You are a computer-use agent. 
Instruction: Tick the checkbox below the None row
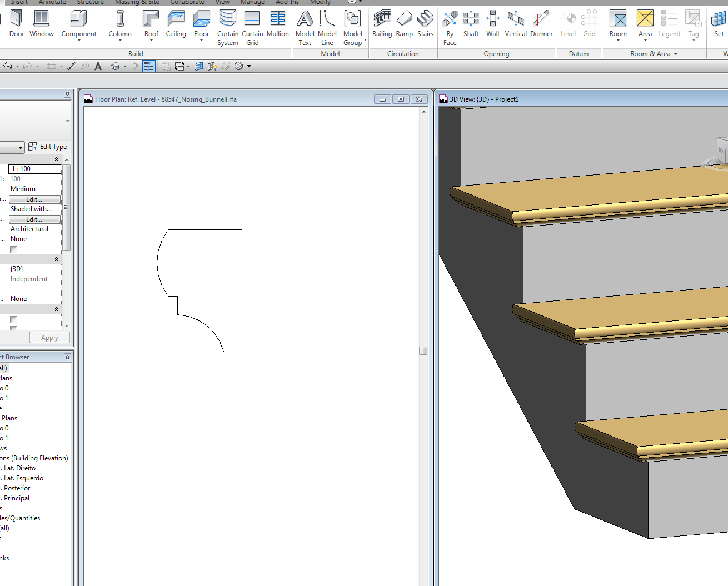[x=14, y=249]
